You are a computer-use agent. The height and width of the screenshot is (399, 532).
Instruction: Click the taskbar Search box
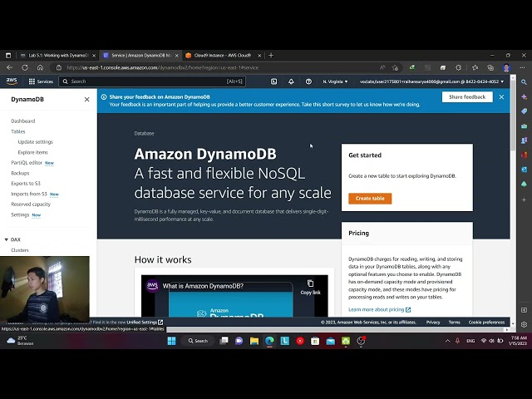click(x=199, y=341)
